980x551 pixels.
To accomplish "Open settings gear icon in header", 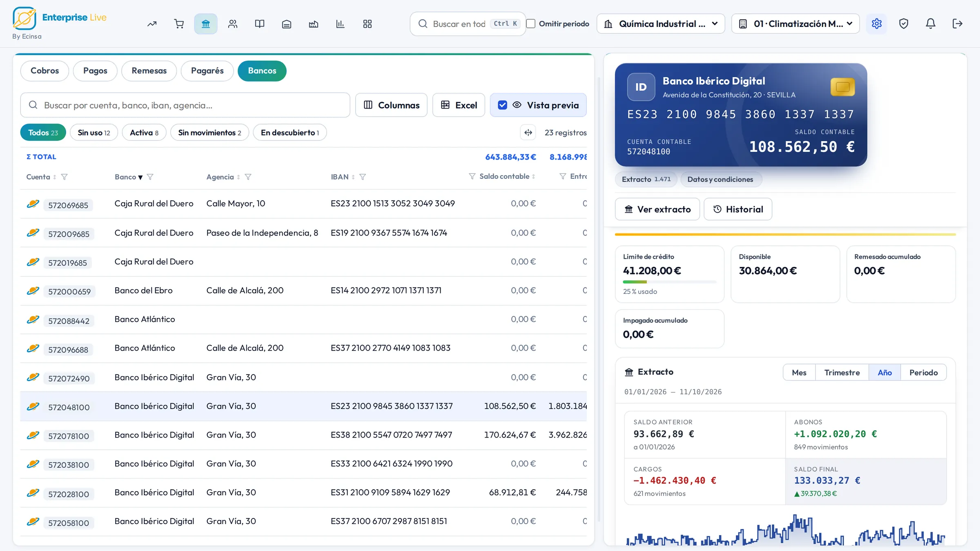I will [877, 24].
